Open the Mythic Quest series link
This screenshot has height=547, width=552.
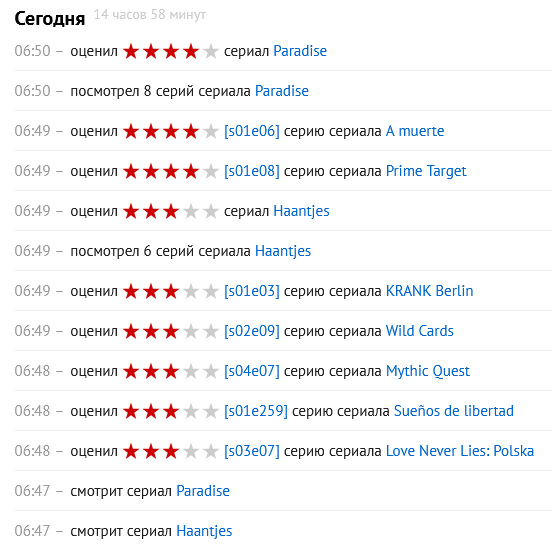(428, 371)
